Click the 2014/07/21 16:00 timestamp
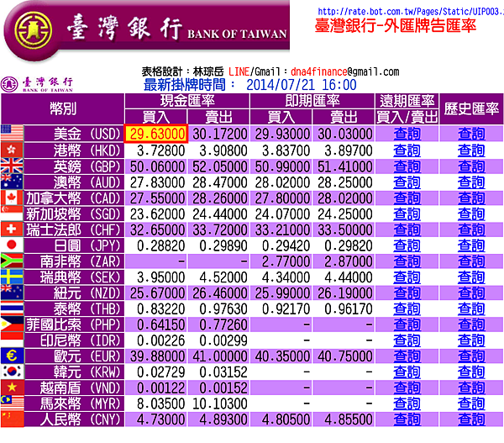The image size is (504, 443). [302, 85]
